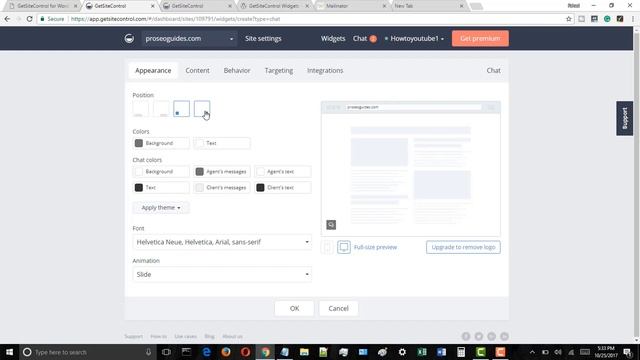The image size is (640, 360).
Task: Open Site settings menu
Action: coord(263,38)
